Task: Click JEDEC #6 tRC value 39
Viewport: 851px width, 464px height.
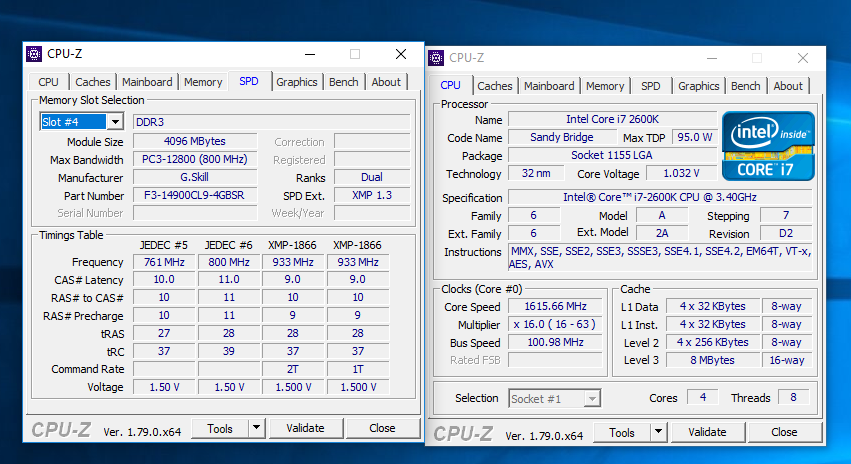Action: click(228, 351)
